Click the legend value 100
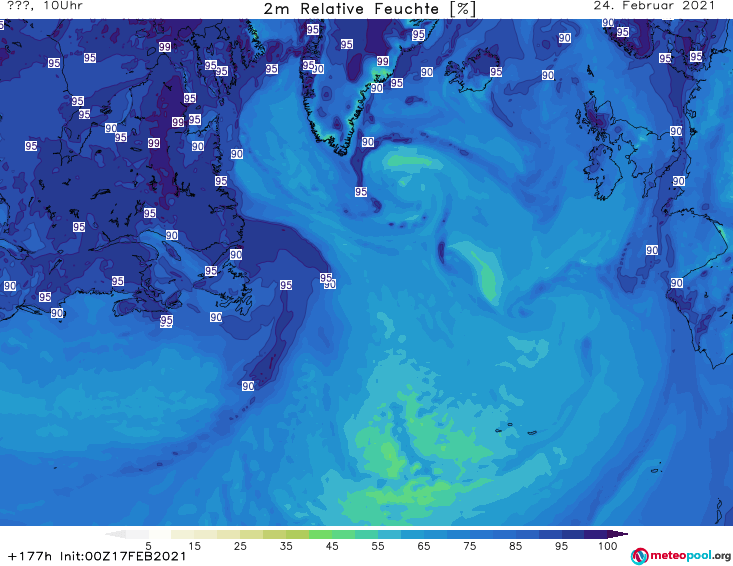This screenshot has width=733, height=566. (608, 546)
